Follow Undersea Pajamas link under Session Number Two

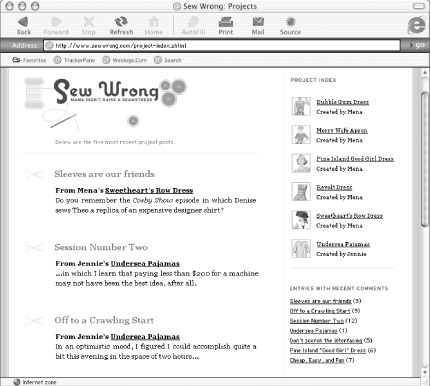click(145, 264)
